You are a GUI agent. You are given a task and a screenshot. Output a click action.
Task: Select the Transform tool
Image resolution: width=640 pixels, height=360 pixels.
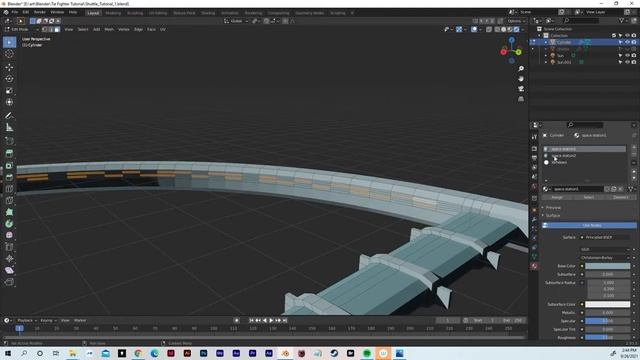coord(9,102)
